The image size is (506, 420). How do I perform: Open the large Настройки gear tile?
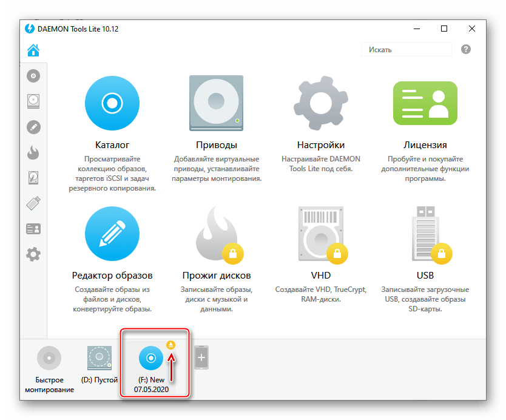(x=321, y=103)
